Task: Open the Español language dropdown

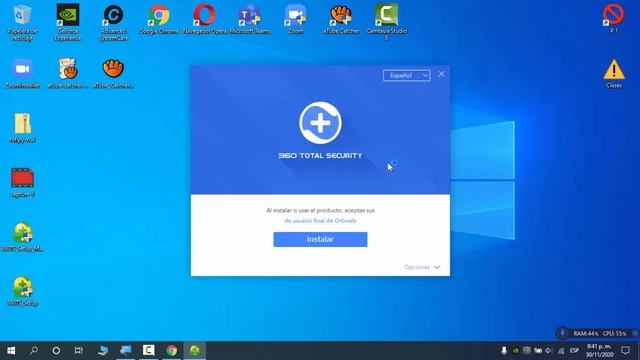Action: [406, 76]
